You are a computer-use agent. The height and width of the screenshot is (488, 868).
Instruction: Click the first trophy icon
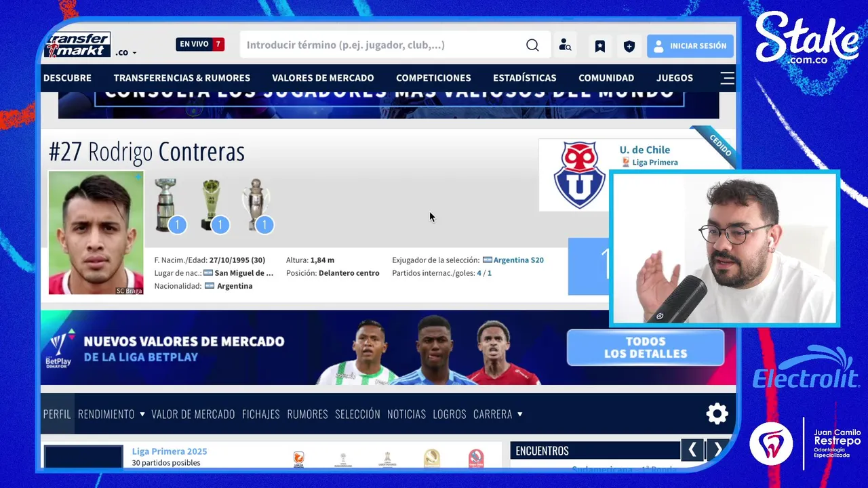165,204
